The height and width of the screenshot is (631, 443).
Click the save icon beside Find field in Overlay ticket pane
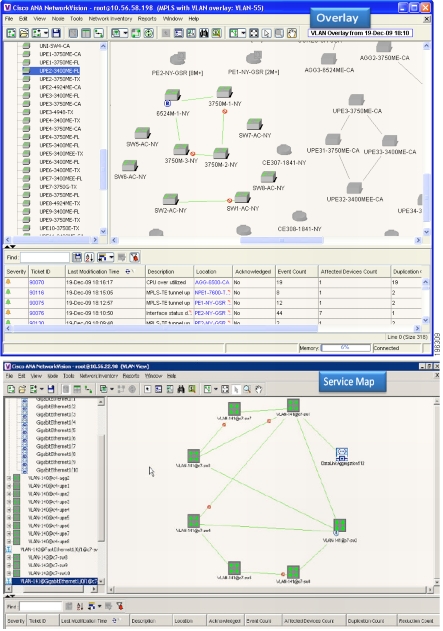point(77,257)
